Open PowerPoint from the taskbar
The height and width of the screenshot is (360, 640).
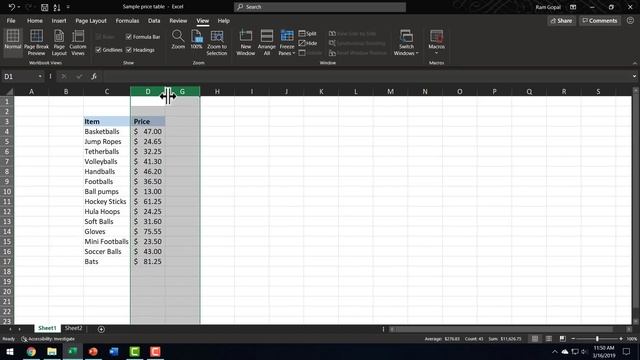[93, 351]
